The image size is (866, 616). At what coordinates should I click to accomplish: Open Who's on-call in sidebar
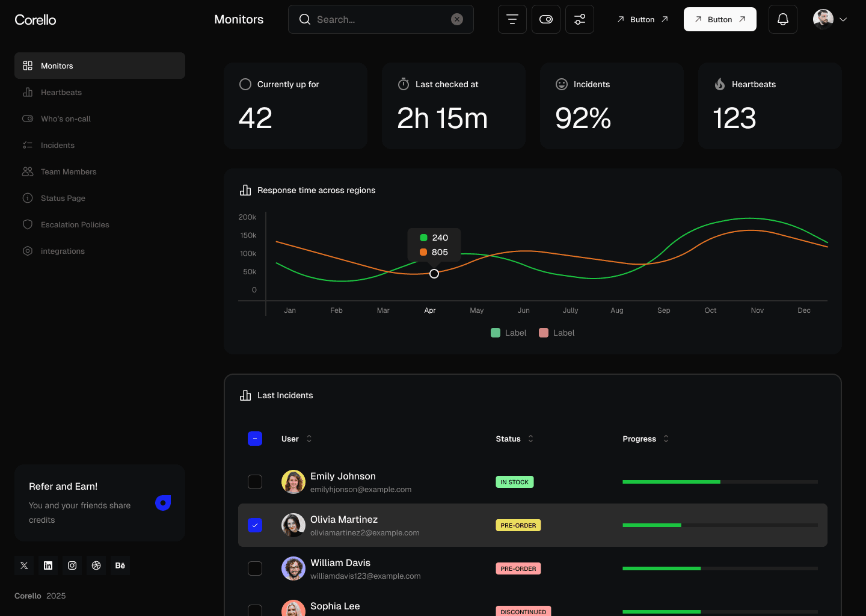100,119
